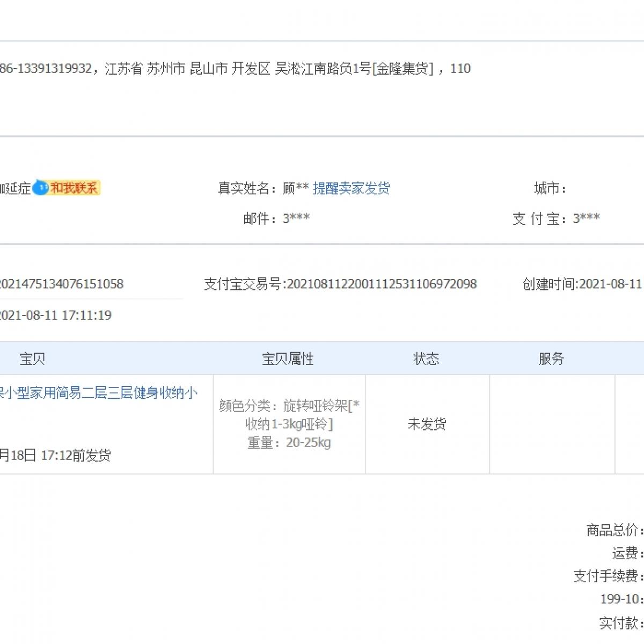Click the 服务 column header

[x=551, y=358]
